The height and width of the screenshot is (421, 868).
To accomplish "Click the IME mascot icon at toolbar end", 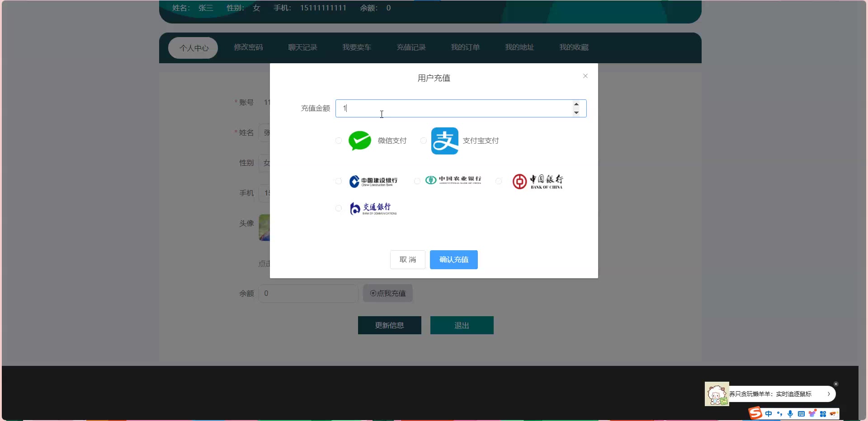I will [833, 414].
